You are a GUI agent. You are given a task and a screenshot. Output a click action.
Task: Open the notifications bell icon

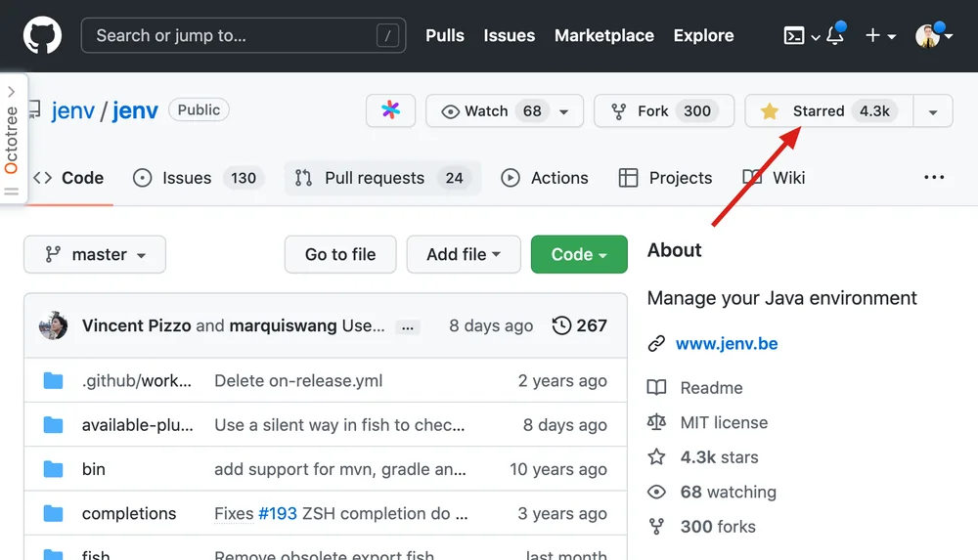click(836, 35)
